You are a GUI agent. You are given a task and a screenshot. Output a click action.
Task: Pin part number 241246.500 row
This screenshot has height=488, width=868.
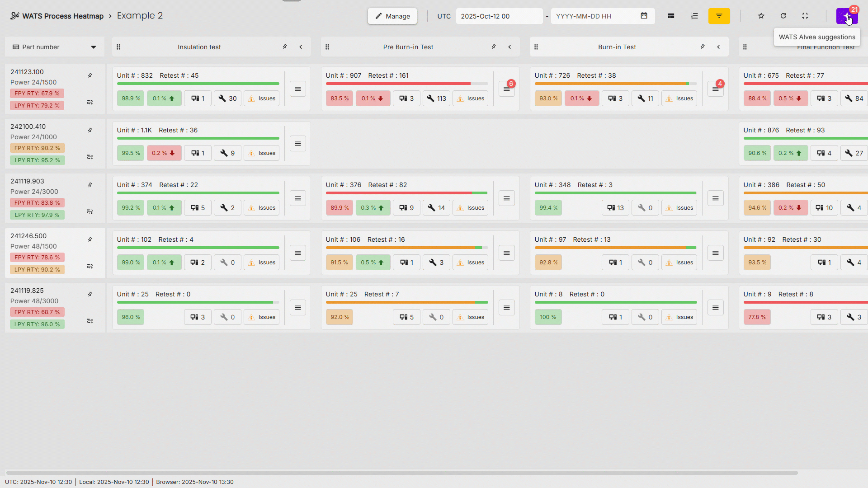coord(90,239)
